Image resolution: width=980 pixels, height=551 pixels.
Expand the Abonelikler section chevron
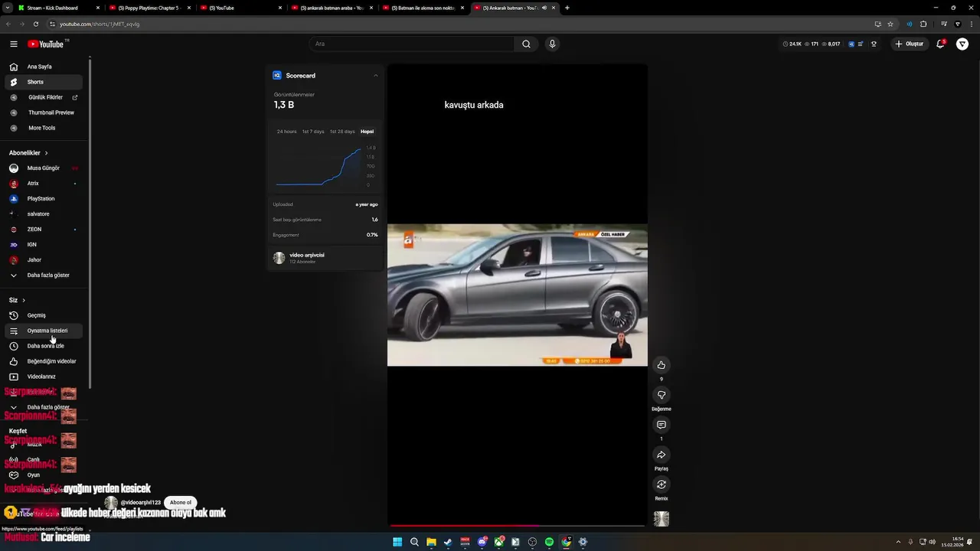[x=46, y=153]
